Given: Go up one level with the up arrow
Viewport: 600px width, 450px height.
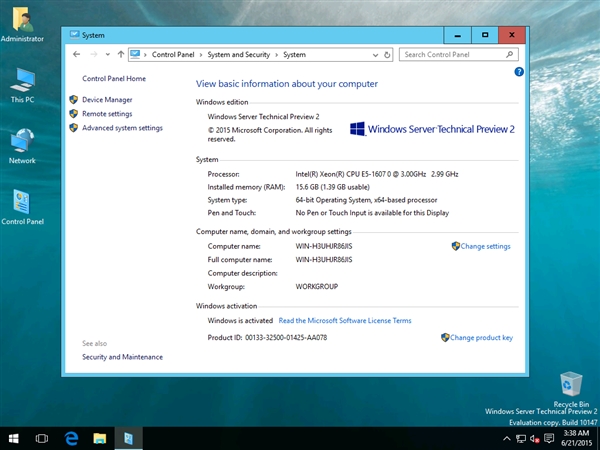Looking at the screenshot, I should pos(121,55).
